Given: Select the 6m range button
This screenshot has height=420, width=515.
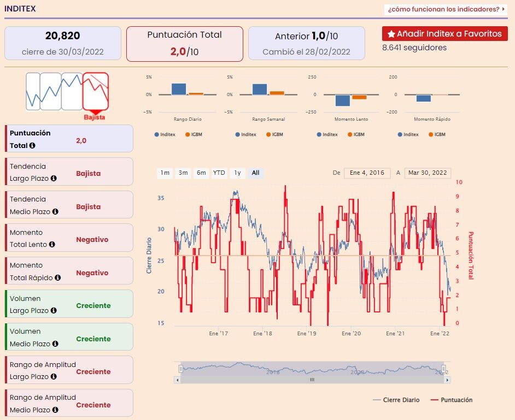Looking at the screenshot, I should tap(201, 173).
